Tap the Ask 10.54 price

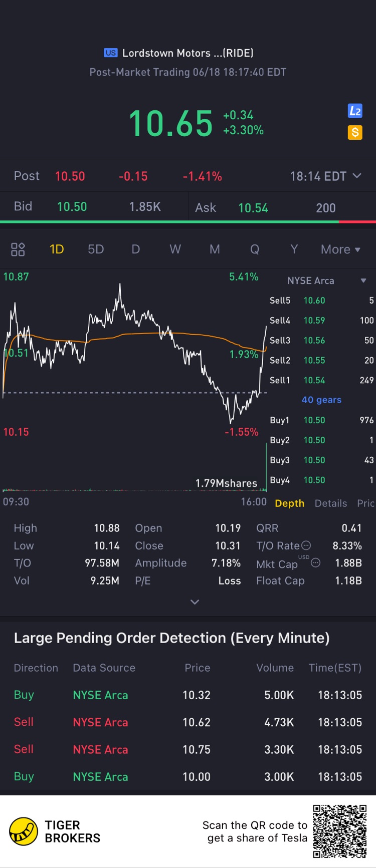coord(253,208)
